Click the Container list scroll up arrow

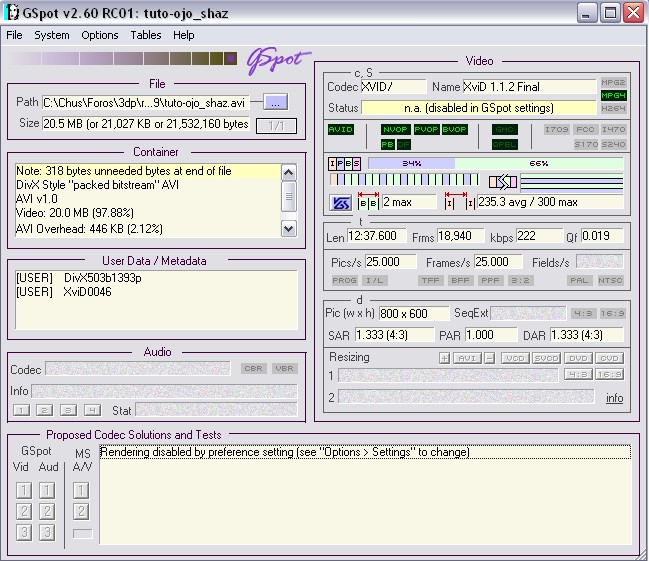288,172
